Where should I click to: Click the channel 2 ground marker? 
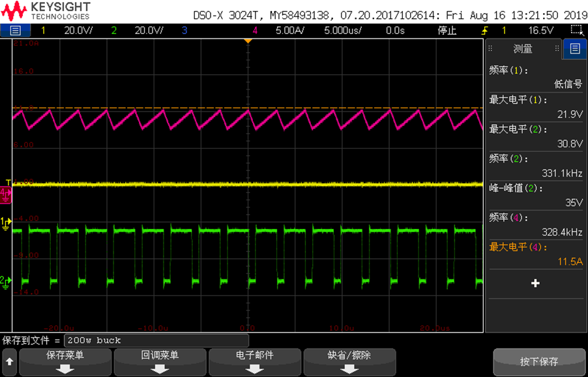pos(6,282)
